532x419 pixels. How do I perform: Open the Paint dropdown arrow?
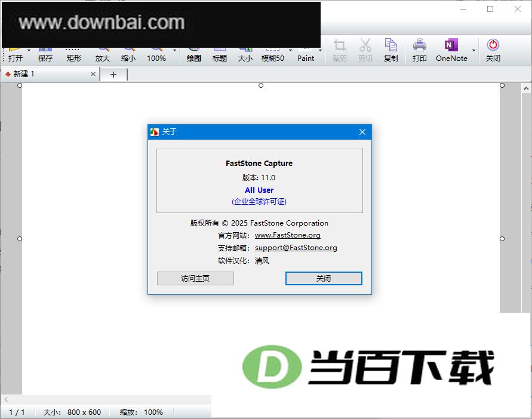click(320, 51)
